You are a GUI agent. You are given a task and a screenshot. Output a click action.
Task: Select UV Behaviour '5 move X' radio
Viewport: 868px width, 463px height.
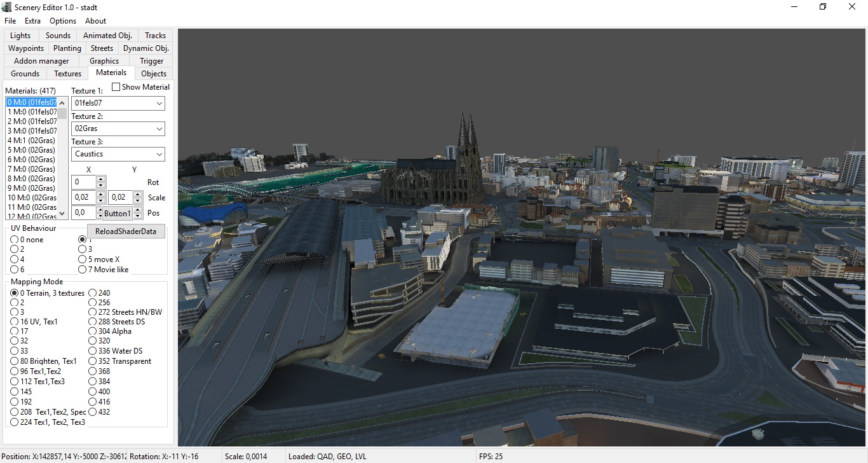click(99, 259)
